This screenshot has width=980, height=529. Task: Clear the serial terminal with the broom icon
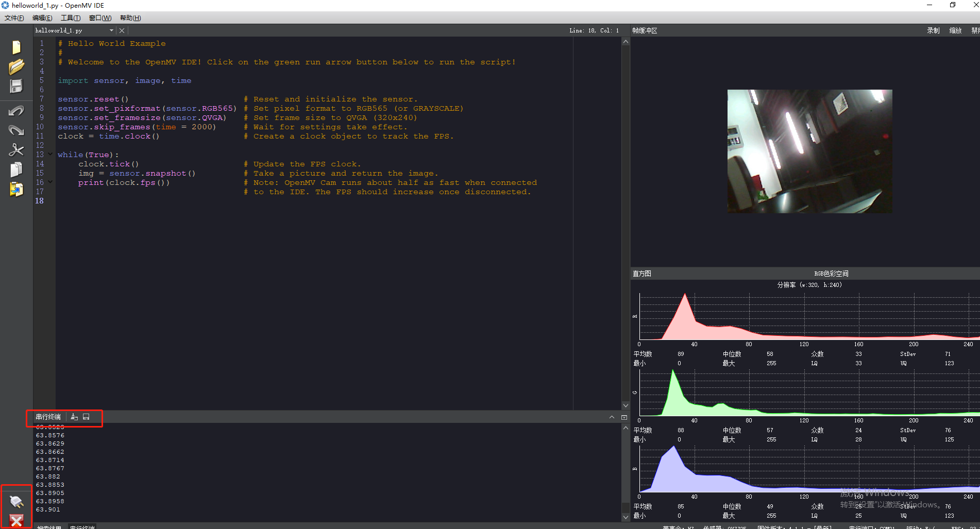(74, 417)
